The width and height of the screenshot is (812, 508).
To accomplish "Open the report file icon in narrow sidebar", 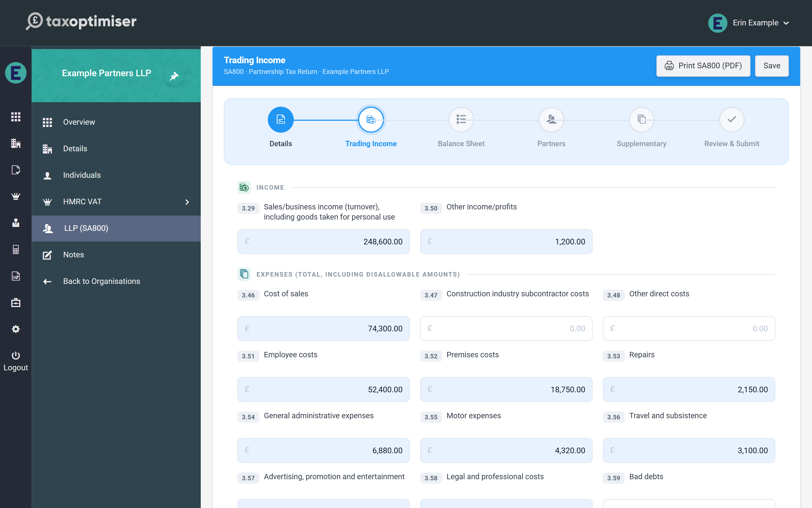I will [x=16, y=276].
